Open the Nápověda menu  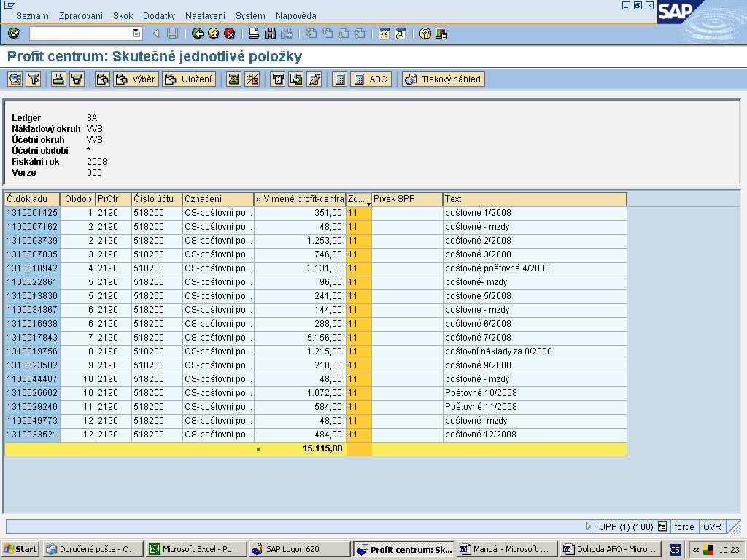coord(296,16)
